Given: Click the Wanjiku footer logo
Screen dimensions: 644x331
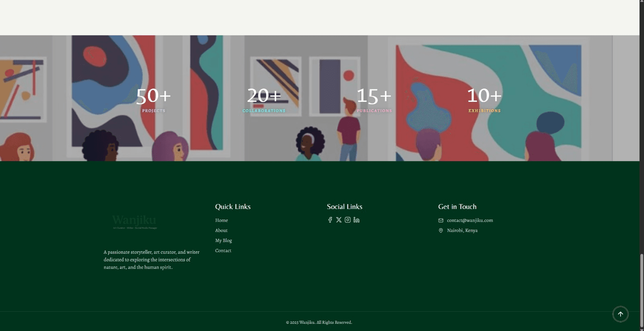Looking at the screenshot, I should (134, 221).
